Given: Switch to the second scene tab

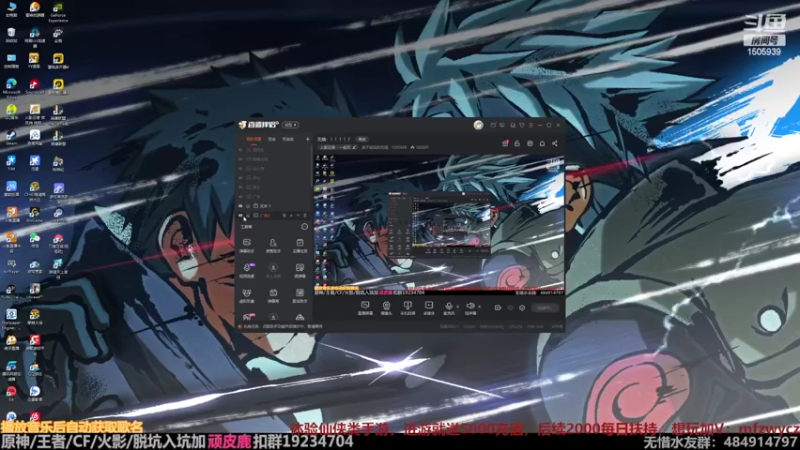Looking at the screenshot, I should (x=272, y=139).
